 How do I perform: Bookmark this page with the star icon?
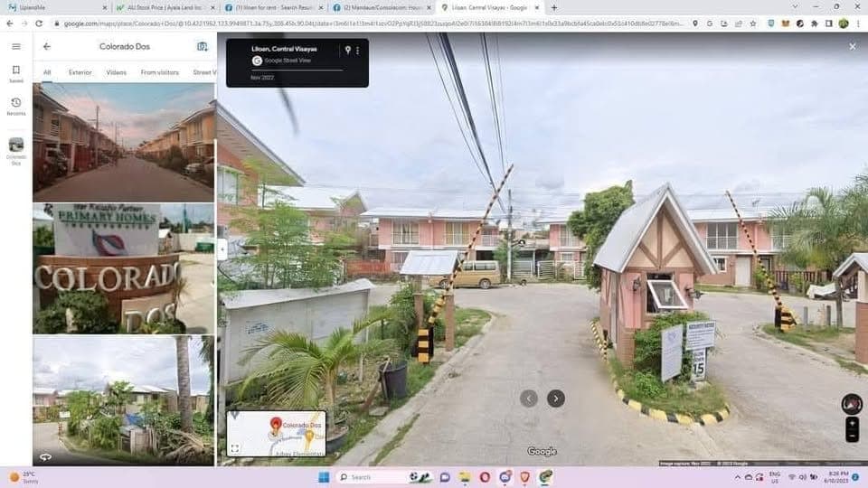click(753, 23)
